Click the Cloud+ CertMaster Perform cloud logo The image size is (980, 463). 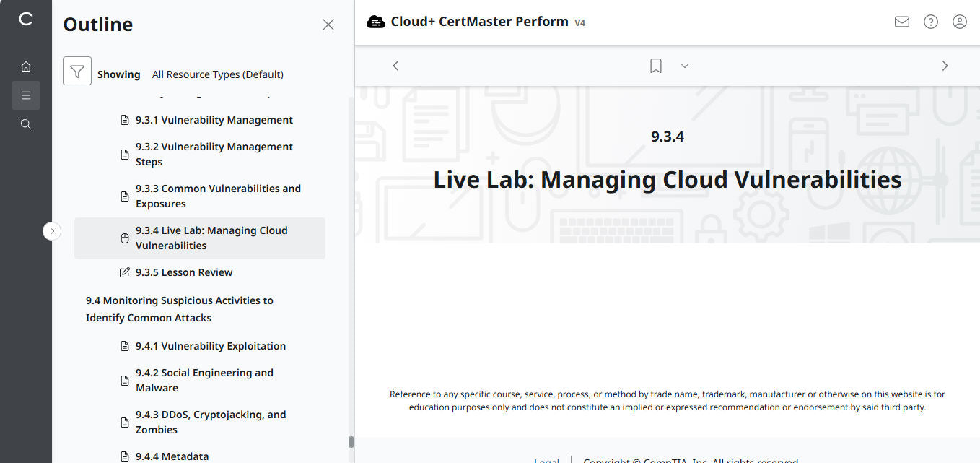tap(376, 21)
